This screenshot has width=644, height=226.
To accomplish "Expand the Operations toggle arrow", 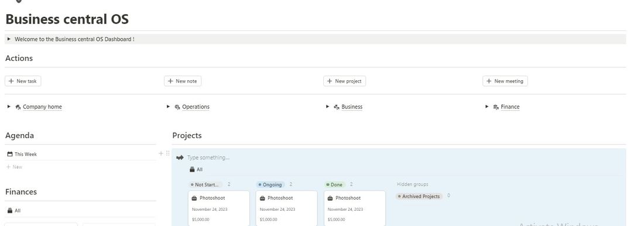I will coord(169,107).
